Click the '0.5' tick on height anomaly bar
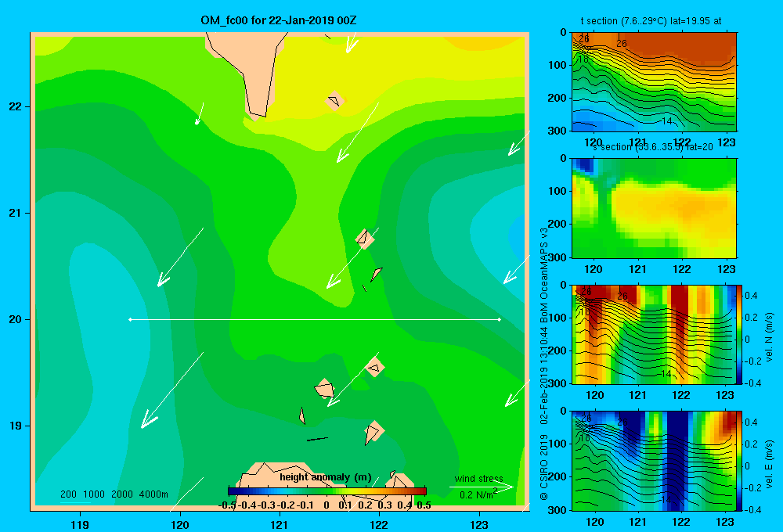 point(424,505)
